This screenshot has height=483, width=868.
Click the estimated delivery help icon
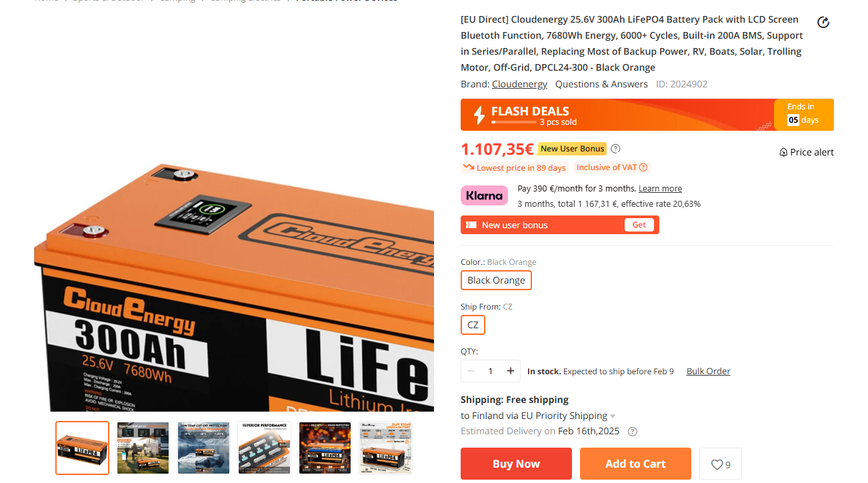[x=633, y=432]
